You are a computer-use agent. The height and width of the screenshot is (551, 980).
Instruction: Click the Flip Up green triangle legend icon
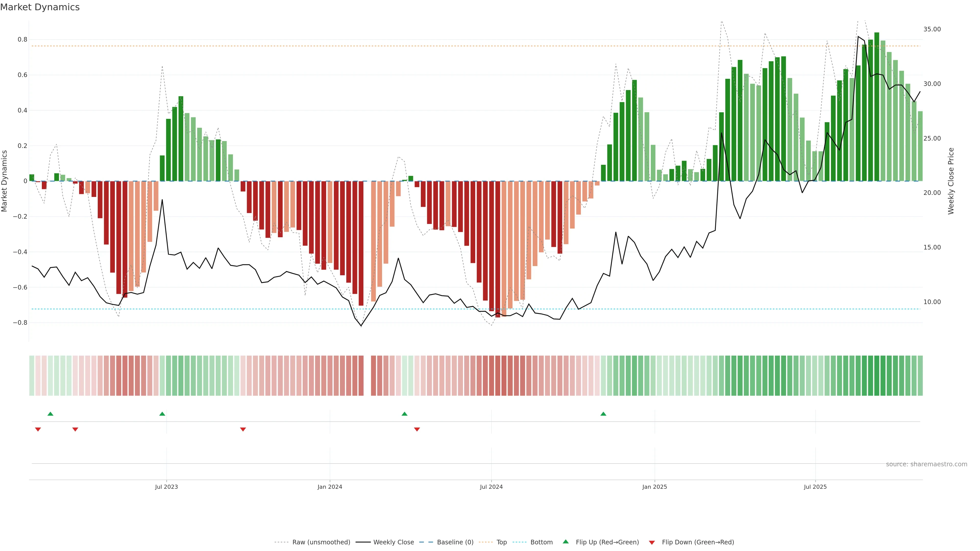[x=566, y=542]
